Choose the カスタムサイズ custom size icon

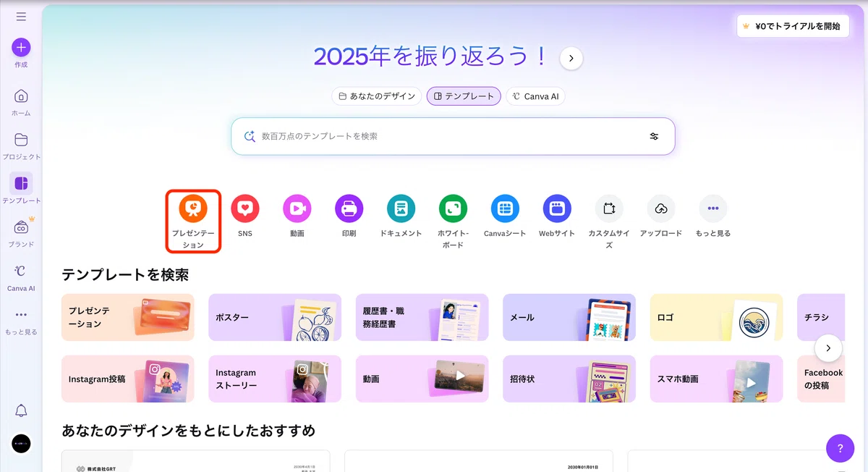tap(609, 208)
